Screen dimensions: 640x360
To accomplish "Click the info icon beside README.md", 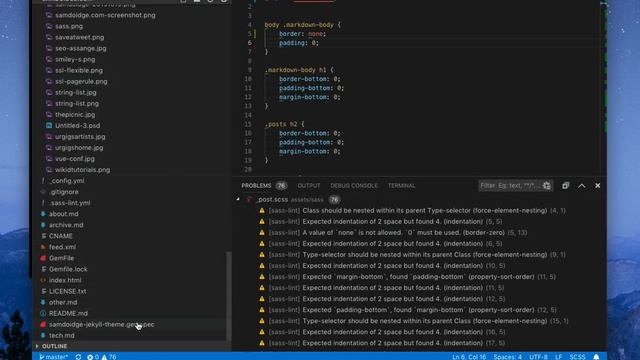I will point(43,313).
